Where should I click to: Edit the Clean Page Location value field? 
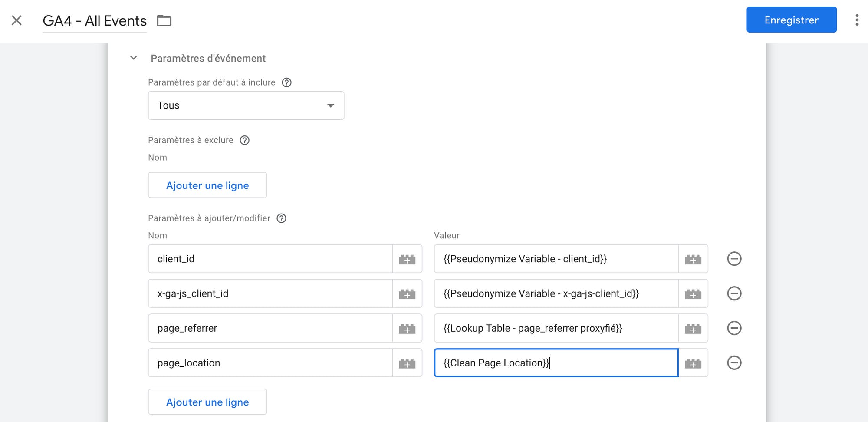(556, 363)
